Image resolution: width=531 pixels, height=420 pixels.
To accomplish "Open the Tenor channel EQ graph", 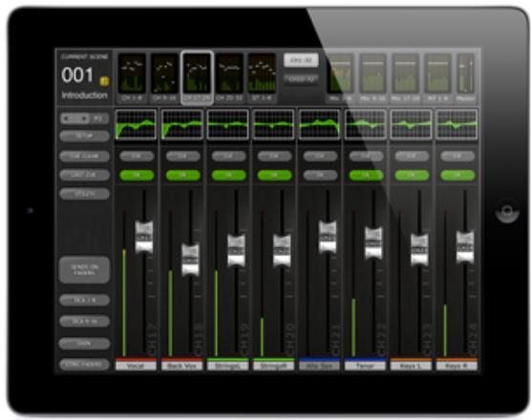I will tap(366, 124).
